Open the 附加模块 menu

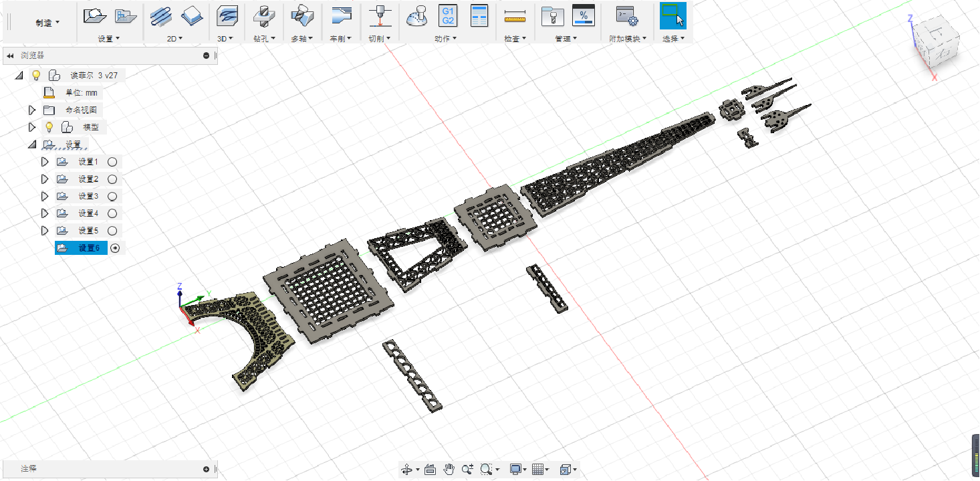tap(626, 39)
